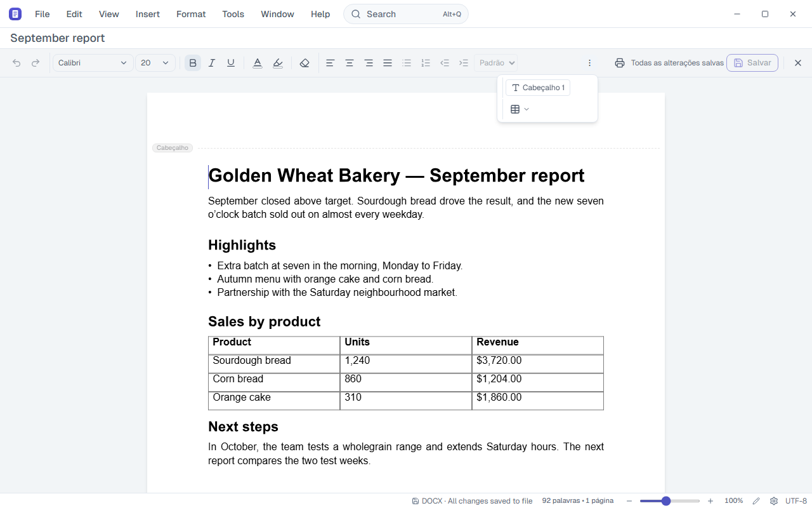The width and height of the screenshot is (812, 508).
Task: Click the Next steps heading
Action: tap(243, 427)
